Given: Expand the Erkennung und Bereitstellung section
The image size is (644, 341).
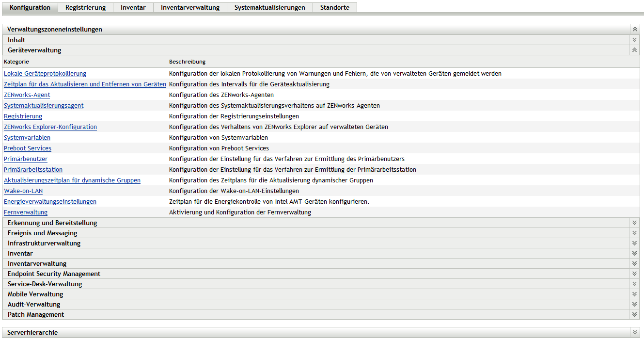Looking at the screenshot, I should [x=634, y=223].
